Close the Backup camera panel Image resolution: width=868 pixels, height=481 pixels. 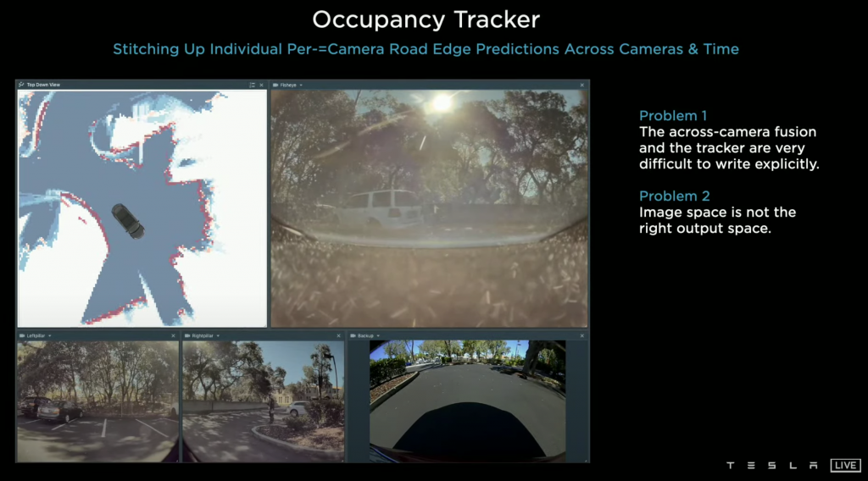click(582, 336)
